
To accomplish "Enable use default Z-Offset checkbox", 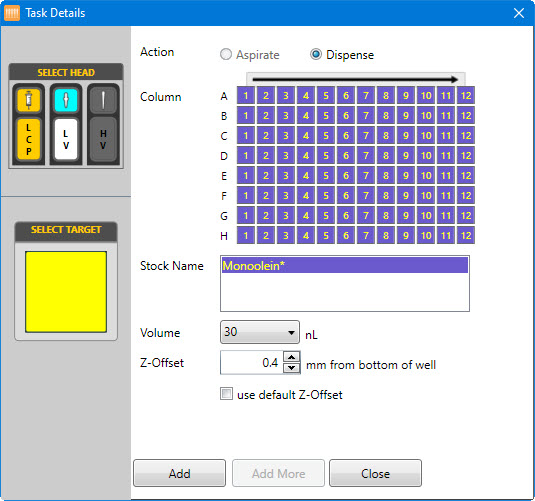I will (x=226, y=393).
